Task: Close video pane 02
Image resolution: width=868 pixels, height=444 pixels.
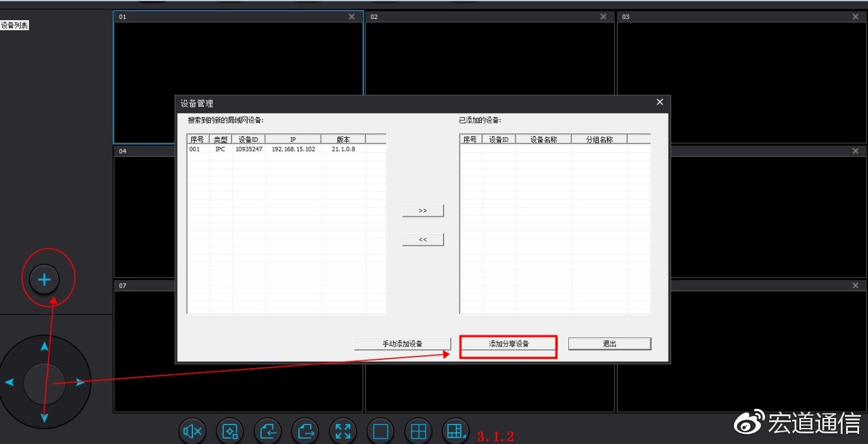Action: click(603, 17)
